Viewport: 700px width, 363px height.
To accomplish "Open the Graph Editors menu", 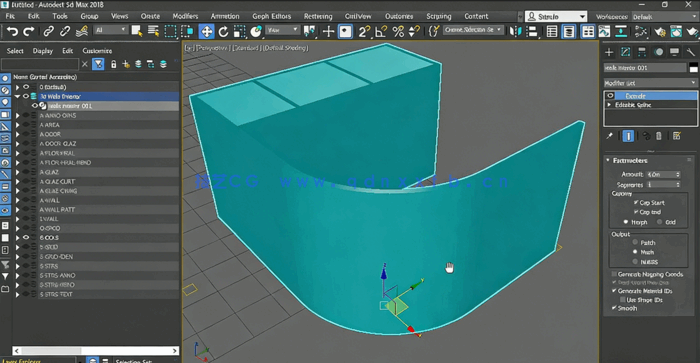I will tap(271, 16).
